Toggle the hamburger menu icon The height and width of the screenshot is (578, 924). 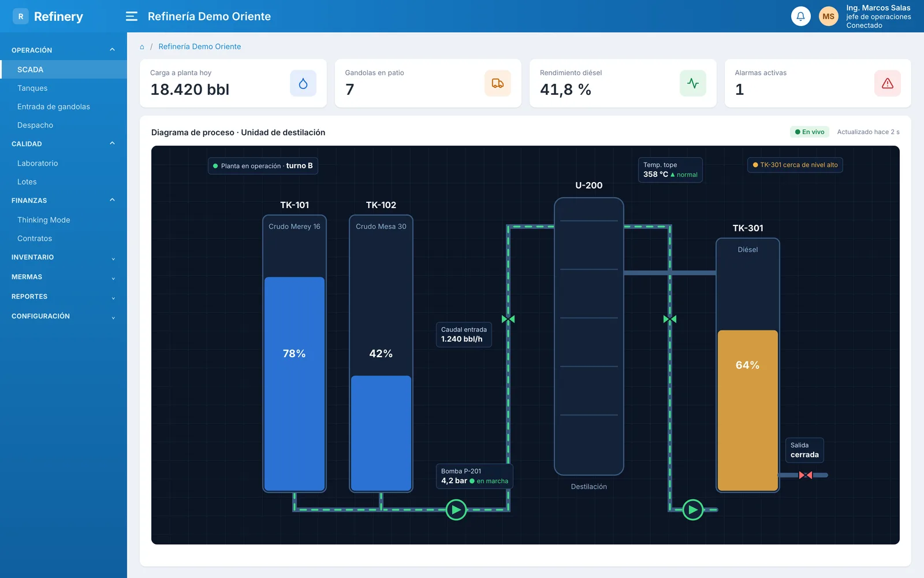coord(132,16)
